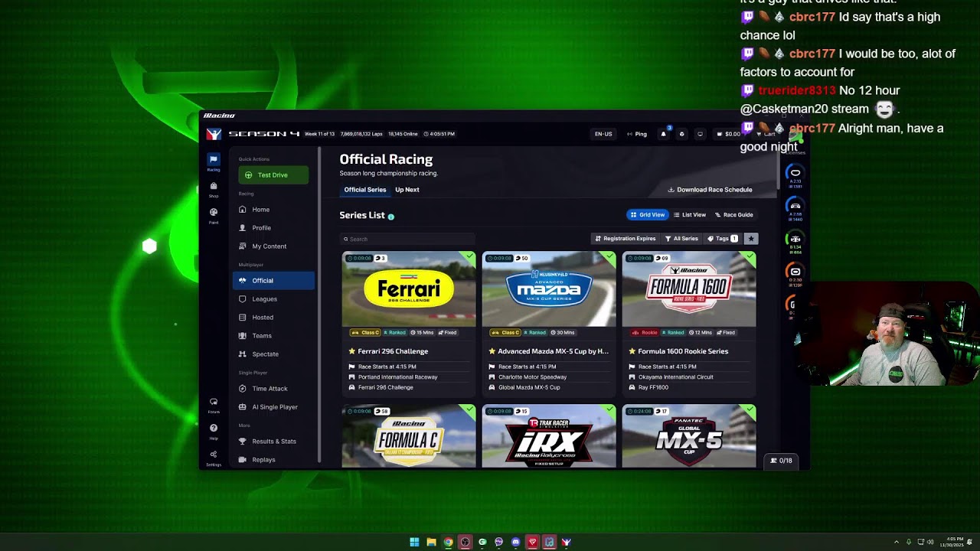Open Profile in sidebar
Viewport: 980px width, 551px height.
click(x=273, y=228)
